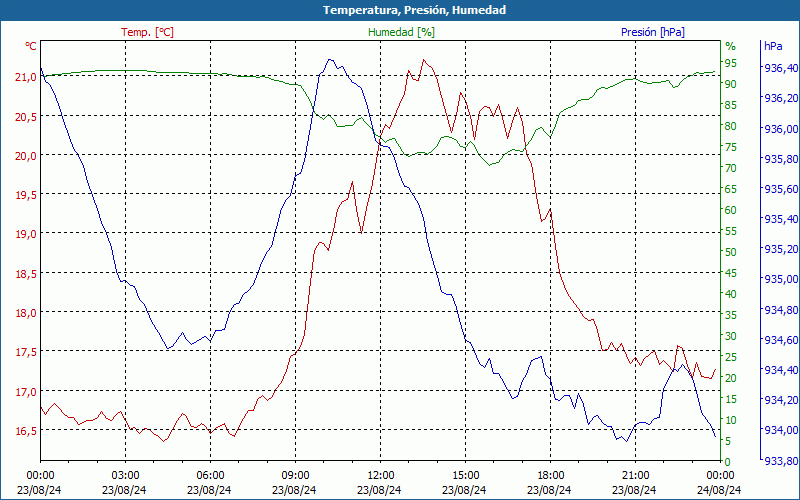Click the pressure axis value "935,20"
Image resolution: width=800 pixels, height=500 pixels.
[781, 249]
